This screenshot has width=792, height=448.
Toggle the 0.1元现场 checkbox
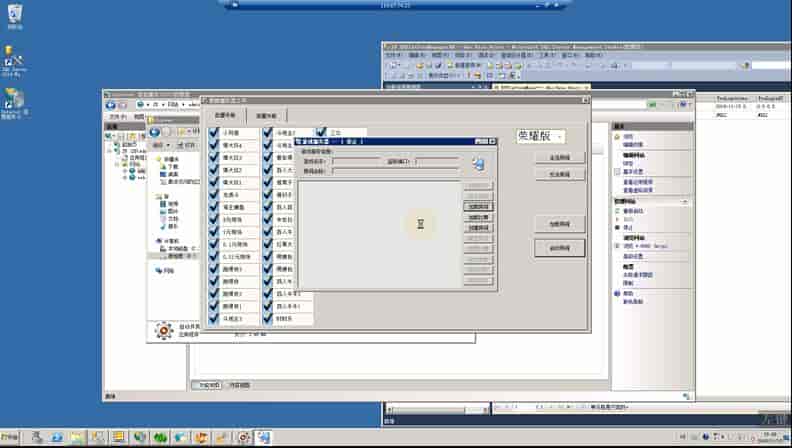click(x=214, y=244)
